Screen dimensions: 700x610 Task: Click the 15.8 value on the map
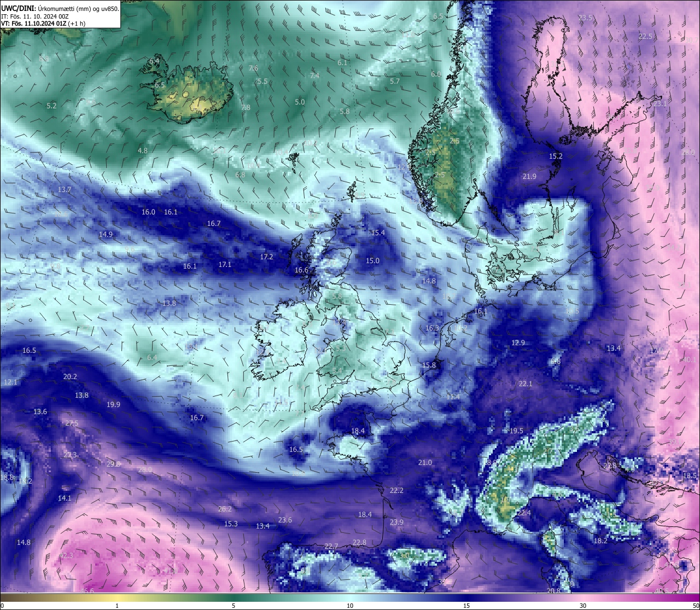click(x=429, y=365)
